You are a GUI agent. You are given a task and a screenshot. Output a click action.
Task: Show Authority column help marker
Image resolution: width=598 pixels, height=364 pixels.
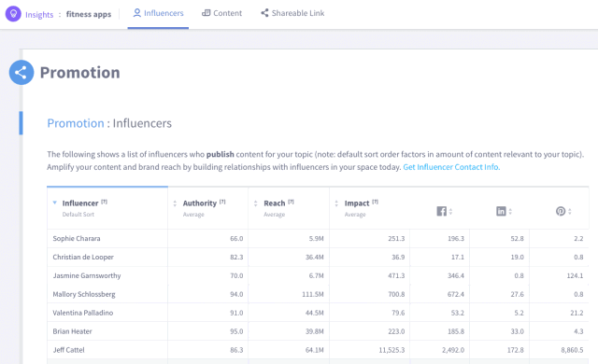(x=222, y=202)
